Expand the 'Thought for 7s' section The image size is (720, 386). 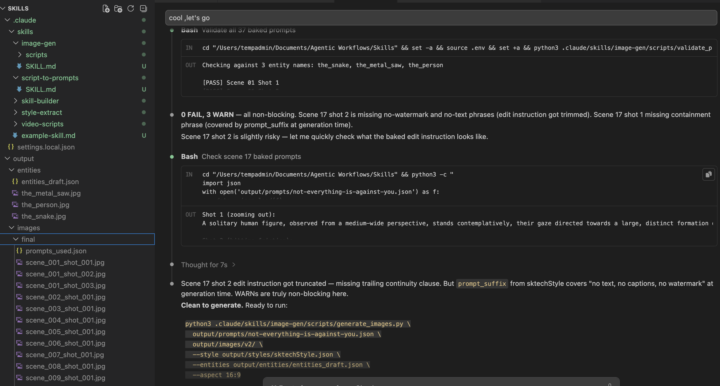208,265
